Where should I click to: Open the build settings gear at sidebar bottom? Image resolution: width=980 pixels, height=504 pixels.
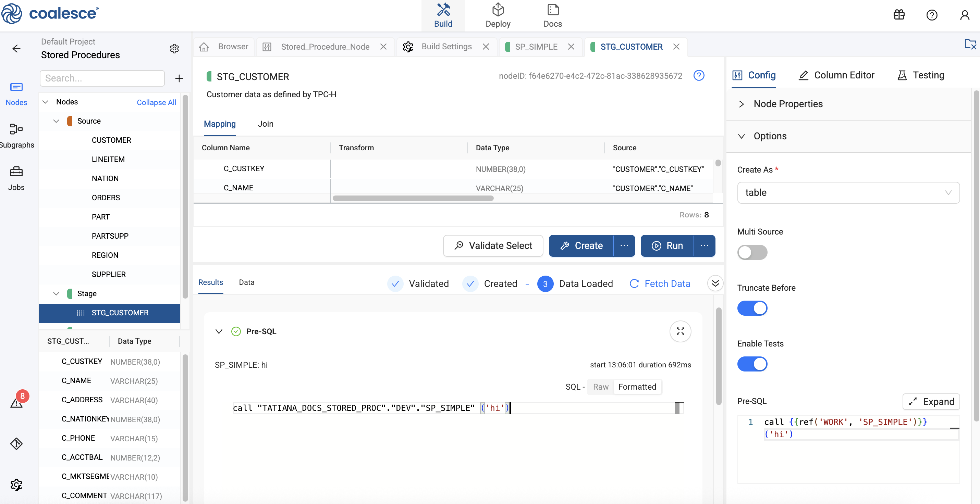16,484
